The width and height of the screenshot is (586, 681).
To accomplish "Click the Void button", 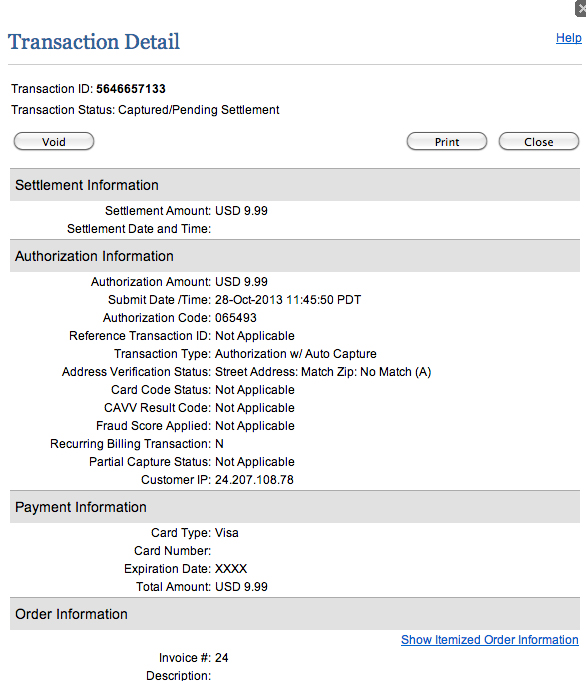I will tap(54, 142).
